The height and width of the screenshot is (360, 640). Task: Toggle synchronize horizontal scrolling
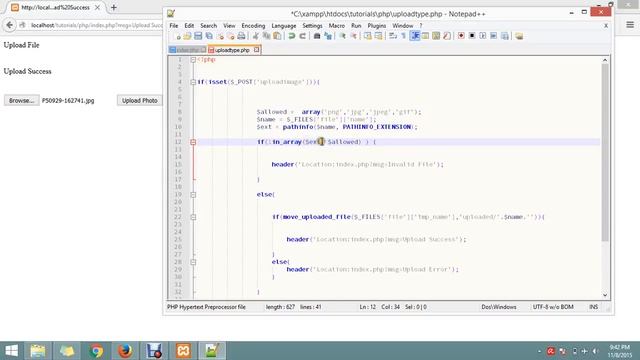point(378,36)
